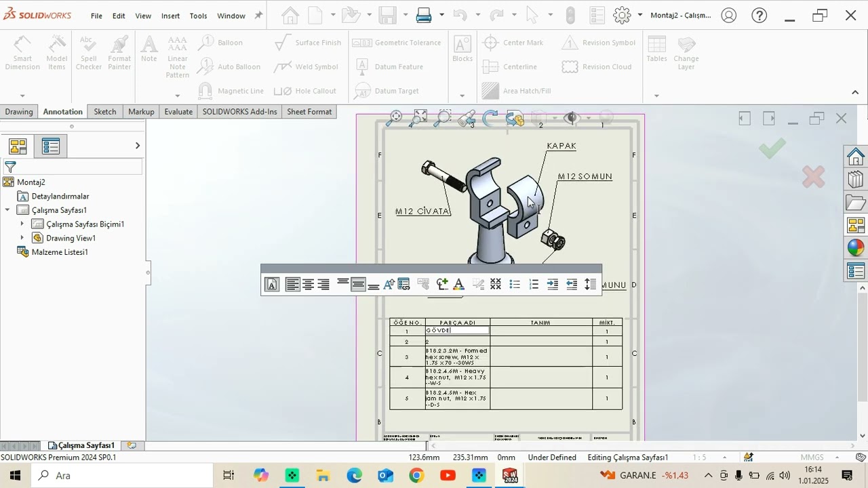Switch to the Sketch tab
868x488 pixels.
pyautogui.click(x=104, y=112)
